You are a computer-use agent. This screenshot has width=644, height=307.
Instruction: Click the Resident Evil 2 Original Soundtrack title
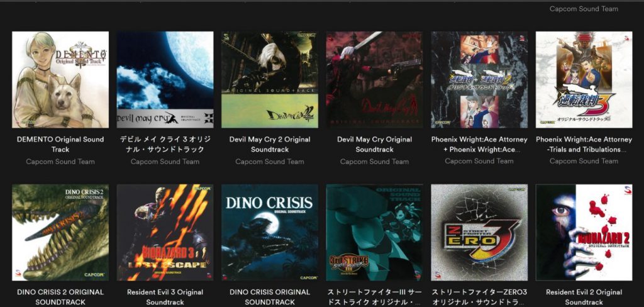(584, 297)
